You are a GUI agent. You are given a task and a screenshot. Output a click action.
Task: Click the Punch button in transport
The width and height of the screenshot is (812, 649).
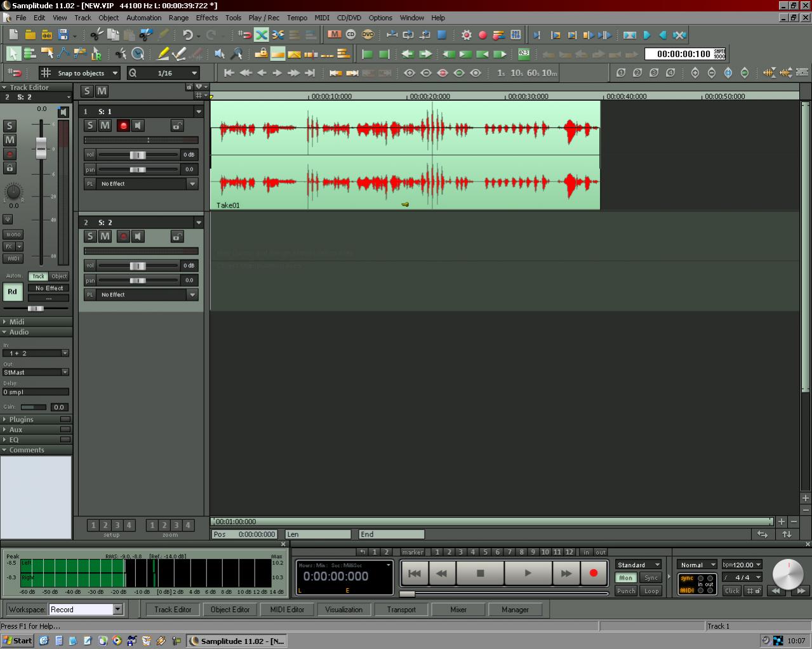click(626, 591)
